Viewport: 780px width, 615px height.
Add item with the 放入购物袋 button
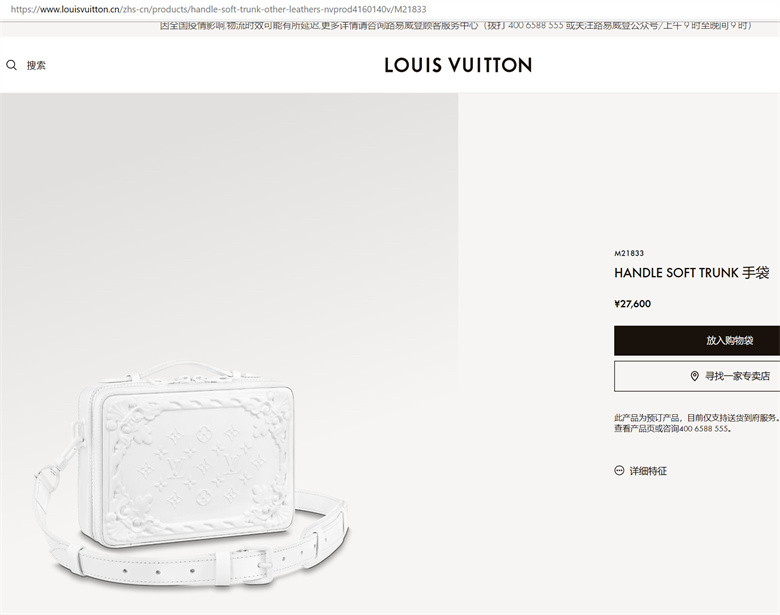(x=697, y=340)
